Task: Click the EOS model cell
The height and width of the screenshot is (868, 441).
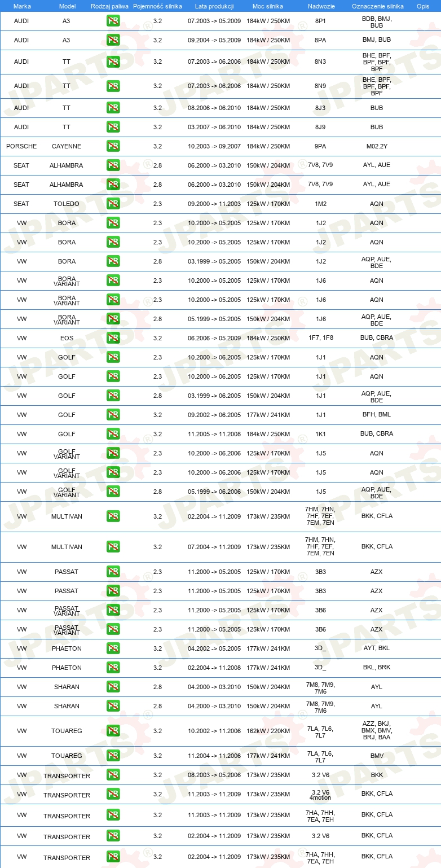Action: coord(67,338)
